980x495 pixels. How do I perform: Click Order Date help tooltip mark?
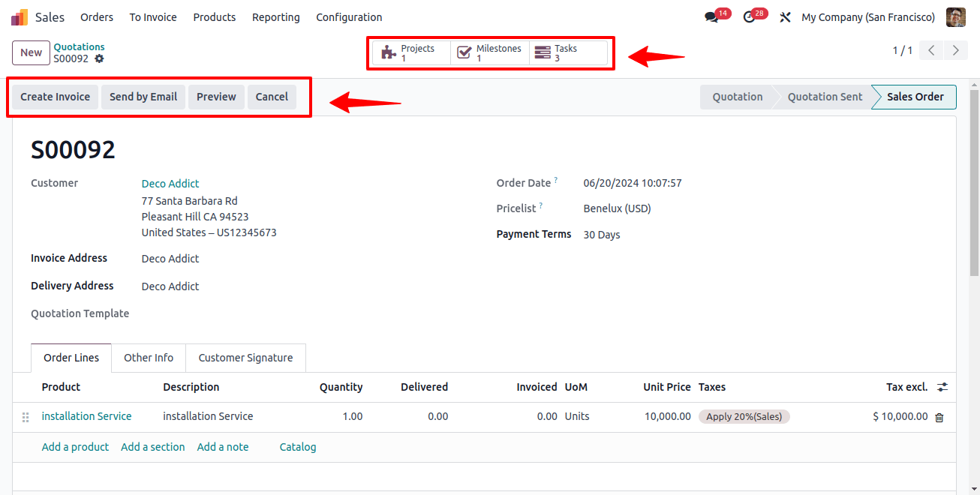[556, 180]
